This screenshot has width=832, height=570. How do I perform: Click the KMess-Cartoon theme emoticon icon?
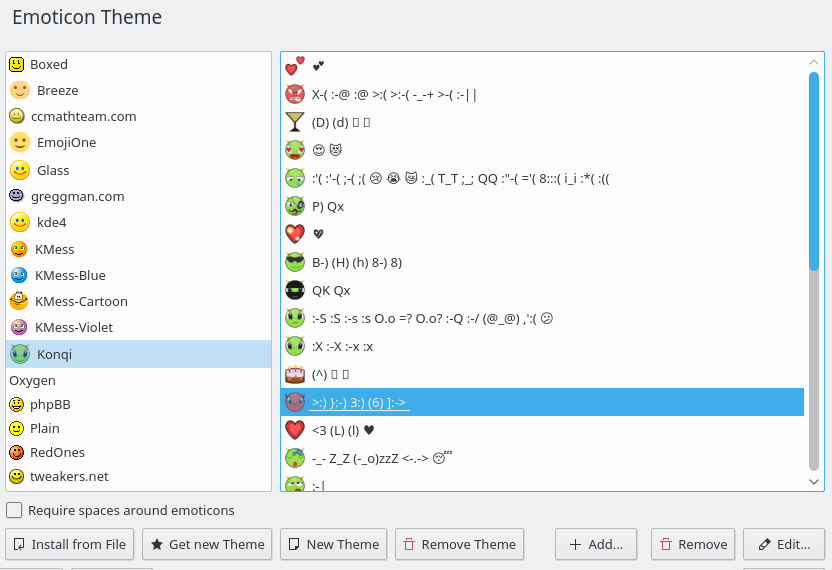point(18,301)
